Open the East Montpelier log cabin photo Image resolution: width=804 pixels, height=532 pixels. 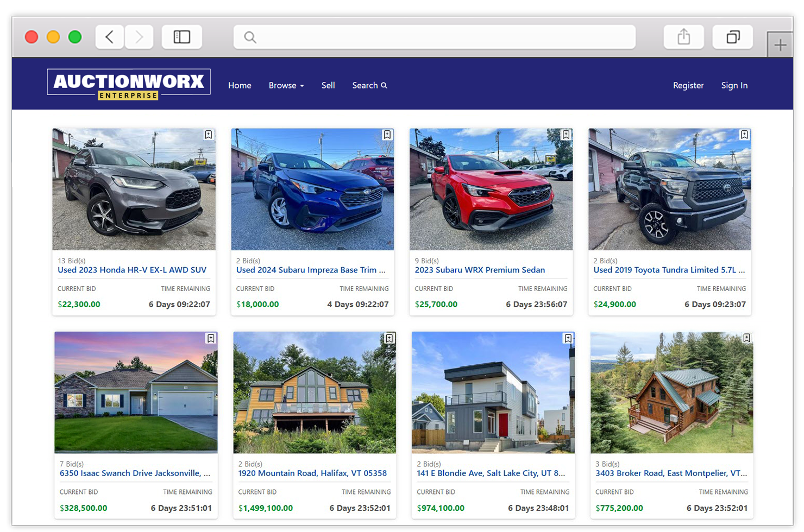[672, 392]
